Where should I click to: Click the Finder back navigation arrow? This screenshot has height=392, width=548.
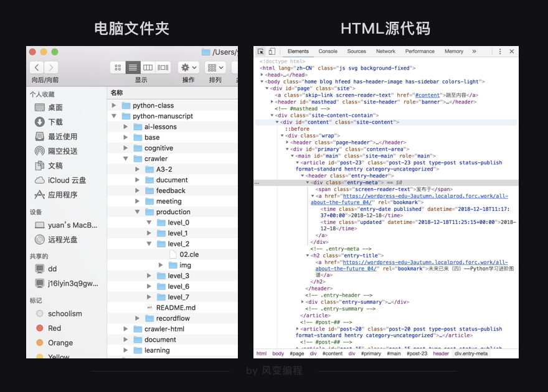(x=37, y=67)
